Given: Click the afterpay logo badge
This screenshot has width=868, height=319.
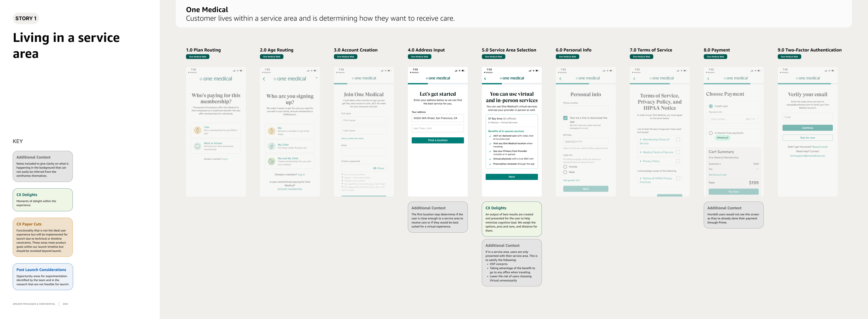Looking at the screenshot, I should [x=722, y=138].
